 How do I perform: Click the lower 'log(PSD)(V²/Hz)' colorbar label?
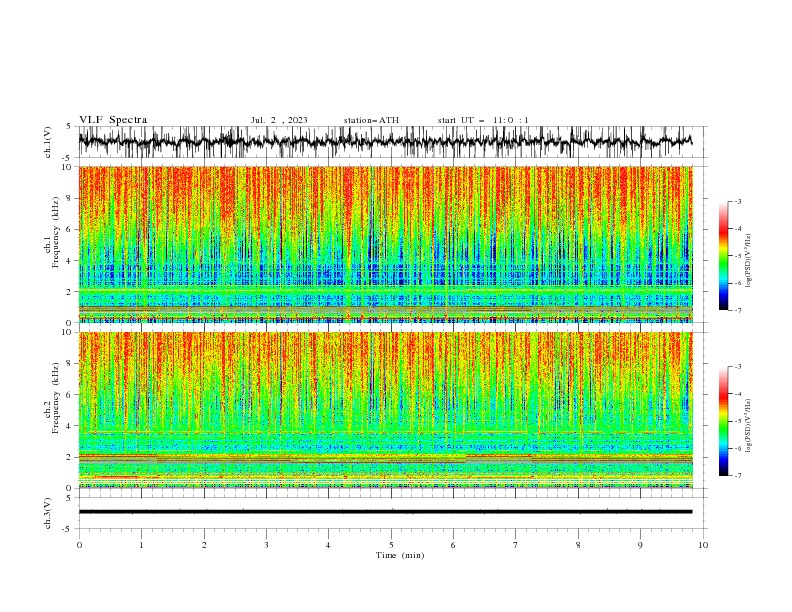click(748, 426)
